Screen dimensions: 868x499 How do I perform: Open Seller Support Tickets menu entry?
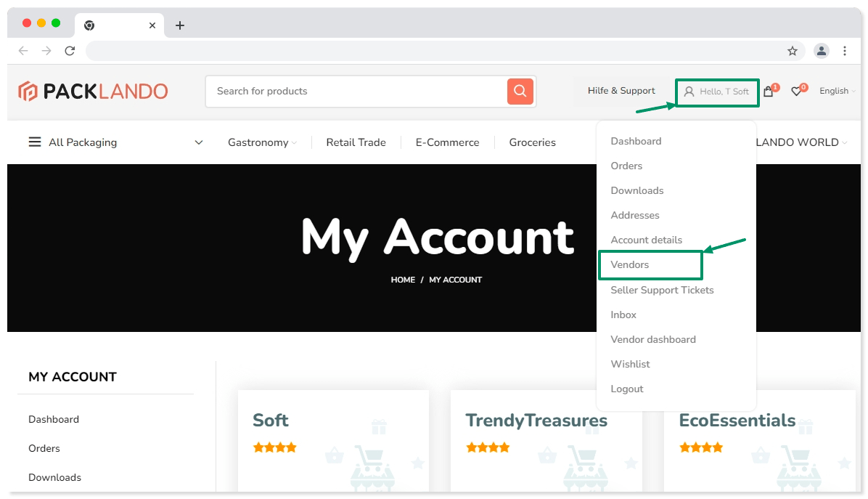(662, 291)
